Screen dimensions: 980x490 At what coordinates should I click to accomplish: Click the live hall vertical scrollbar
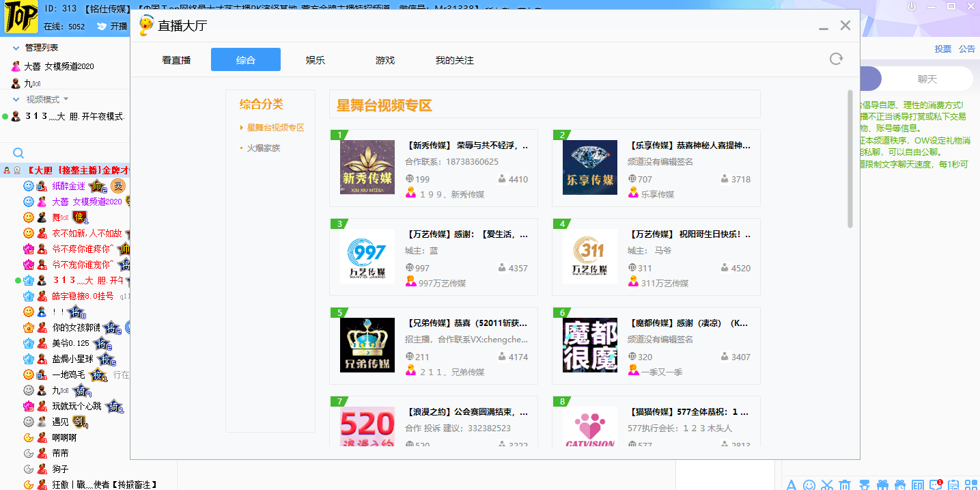click(850, 159)
